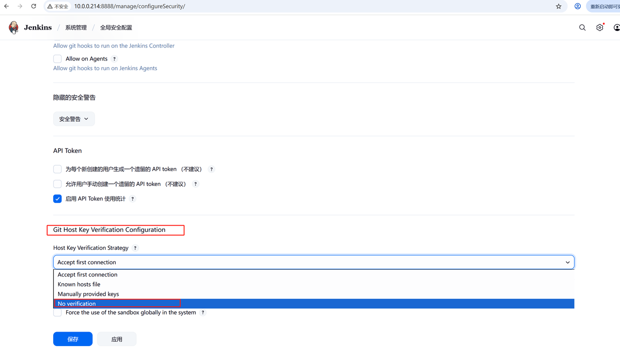This screenshot has width=620, height=364.
Task: Choose Manually provided keys option
Action: click(x=88, y=294)
